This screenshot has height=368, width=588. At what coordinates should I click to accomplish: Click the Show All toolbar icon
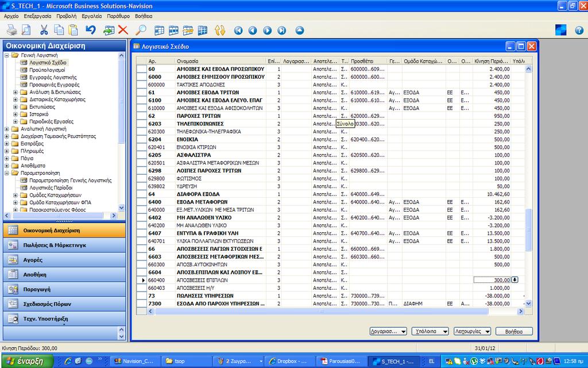(x=203, y=30)
